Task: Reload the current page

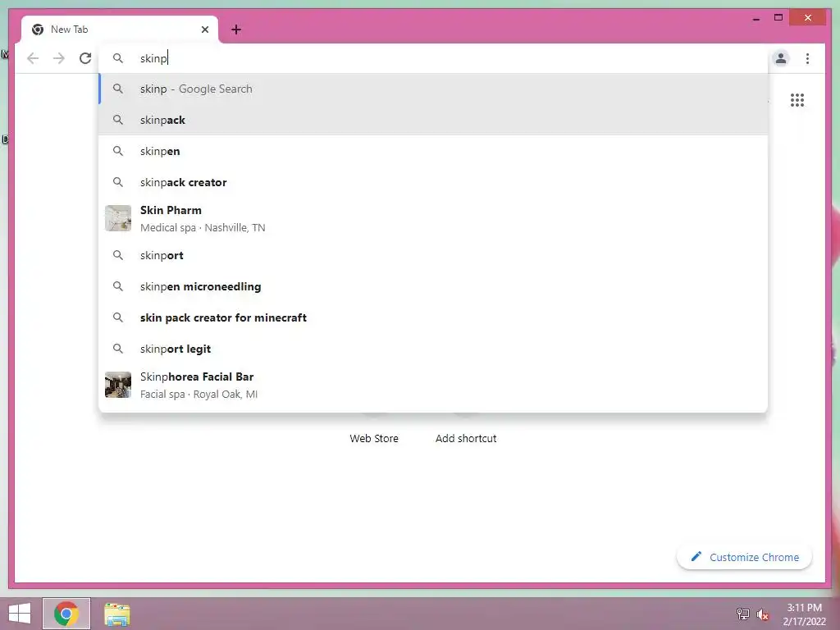Action: [85, 58]
